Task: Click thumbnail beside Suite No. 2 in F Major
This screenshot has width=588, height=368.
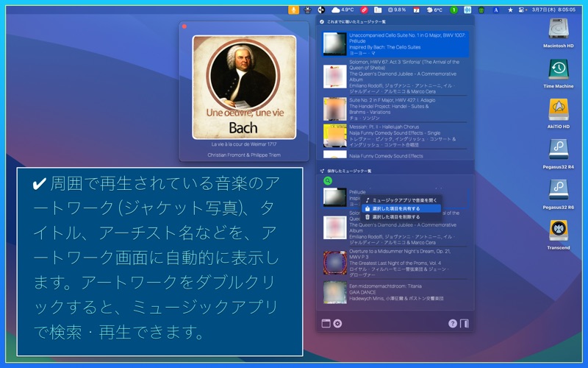Action: coord(335,109)
